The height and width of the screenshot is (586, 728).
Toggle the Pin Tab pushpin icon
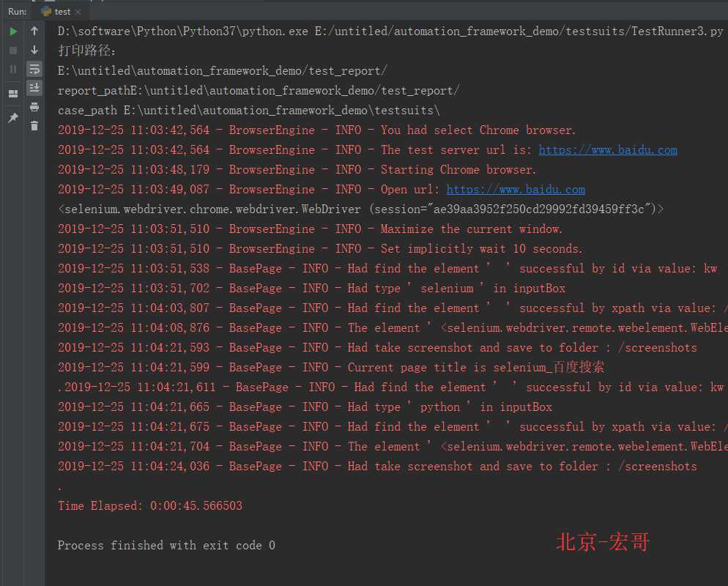(13, 118)
